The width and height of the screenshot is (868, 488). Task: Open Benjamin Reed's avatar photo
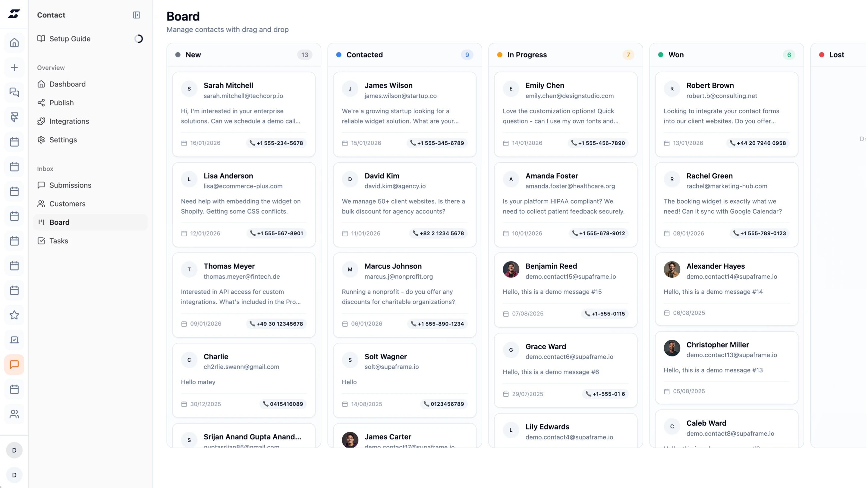(511, 269)
